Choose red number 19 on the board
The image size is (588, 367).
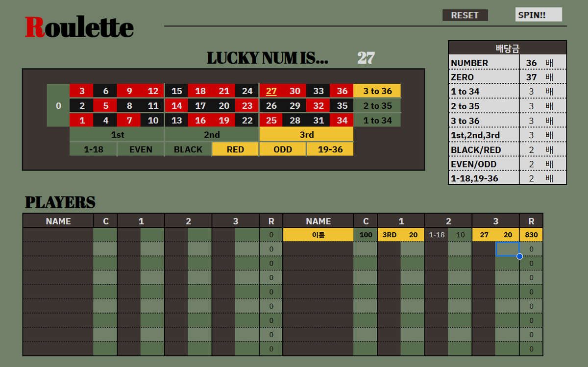point(224,120)
